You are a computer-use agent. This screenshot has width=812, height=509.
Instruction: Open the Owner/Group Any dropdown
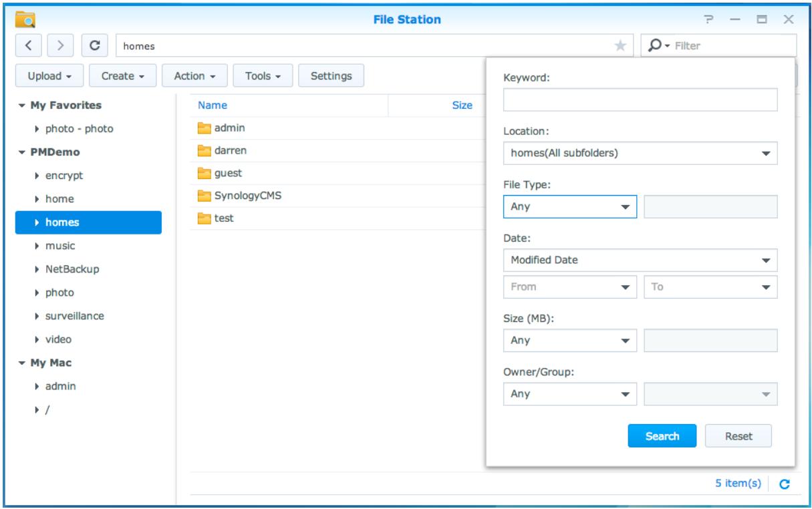[569, 394]
